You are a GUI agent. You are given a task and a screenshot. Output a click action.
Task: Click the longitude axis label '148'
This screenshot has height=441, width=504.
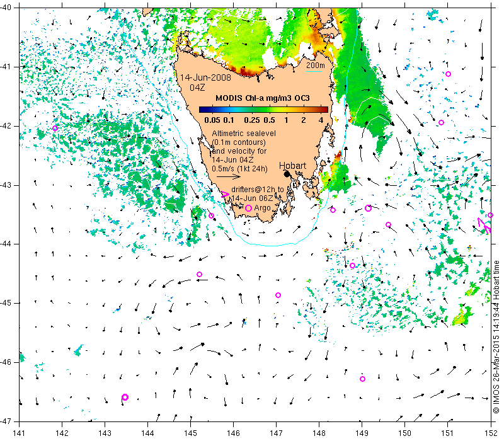pyautogui.click(x=319, y=433)
